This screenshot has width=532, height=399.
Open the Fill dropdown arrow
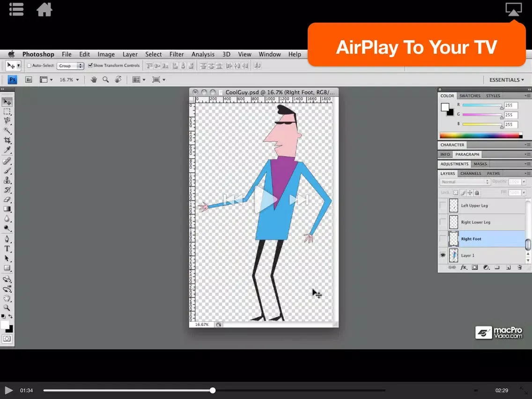click(x=524, y=193)
